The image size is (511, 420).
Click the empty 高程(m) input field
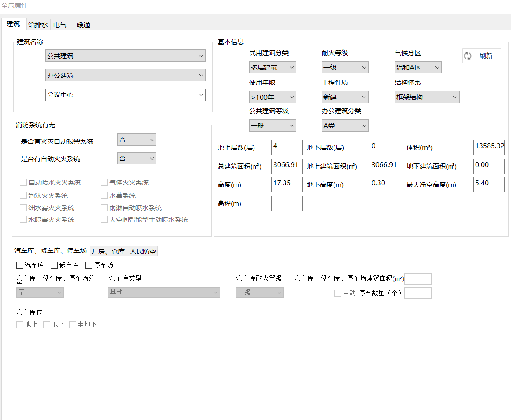(x=287, y=203)
